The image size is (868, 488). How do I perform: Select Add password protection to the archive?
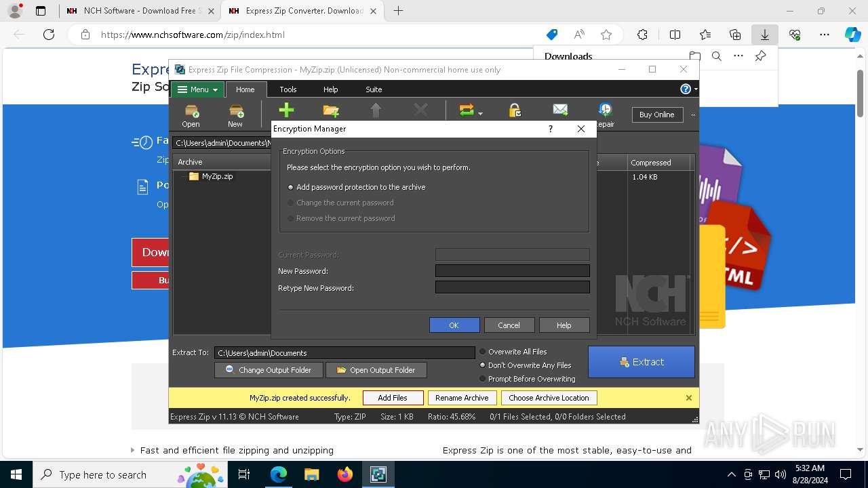357,187
